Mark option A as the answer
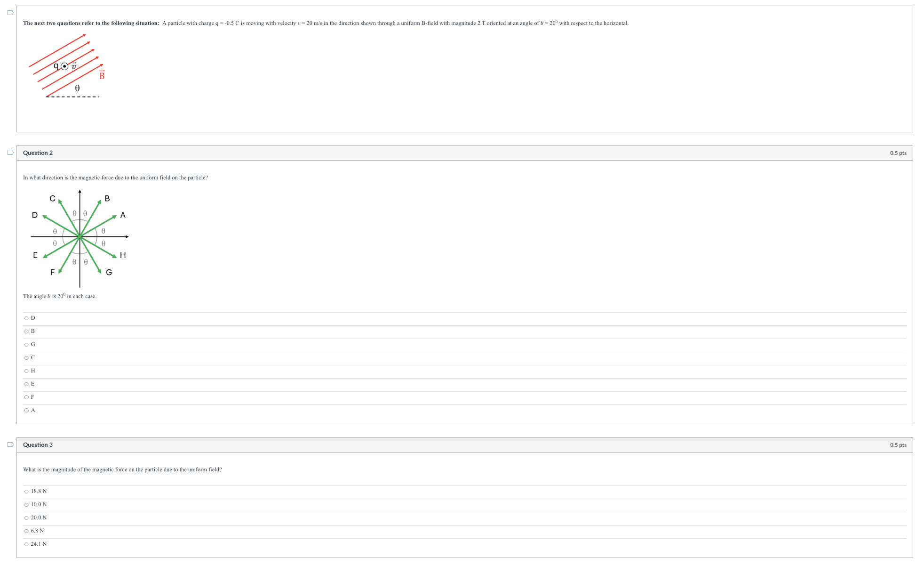The image size is (924, 566). coord(26,411)
